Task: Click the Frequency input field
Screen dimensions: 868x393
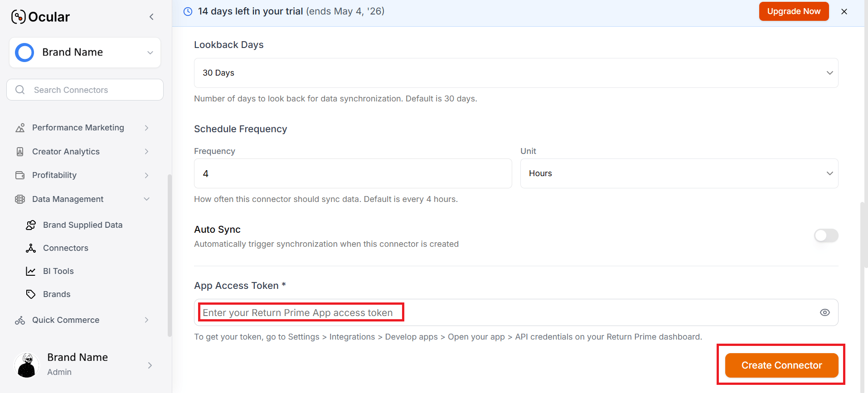Action: [x=353, y=173]
